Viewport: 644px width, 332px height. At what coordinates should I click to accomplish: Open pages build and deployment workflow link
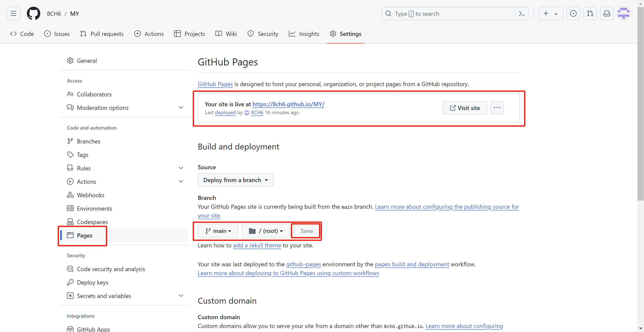(412, 264)
